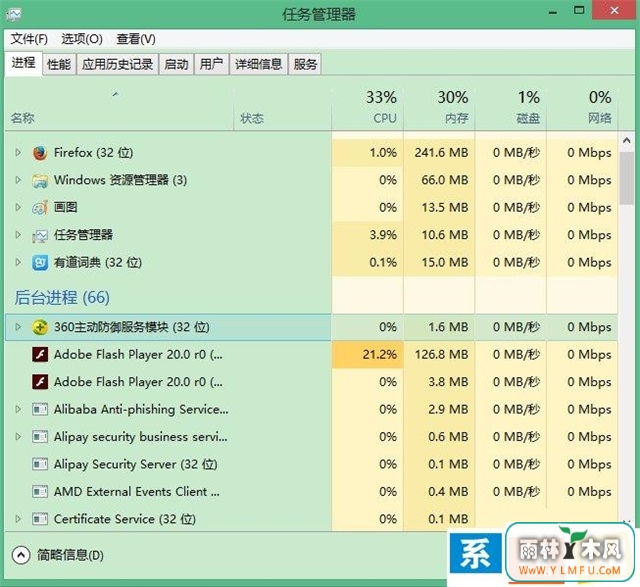
Task: Collapse details with the 简略信息 arrow icon
Action: 21,555
